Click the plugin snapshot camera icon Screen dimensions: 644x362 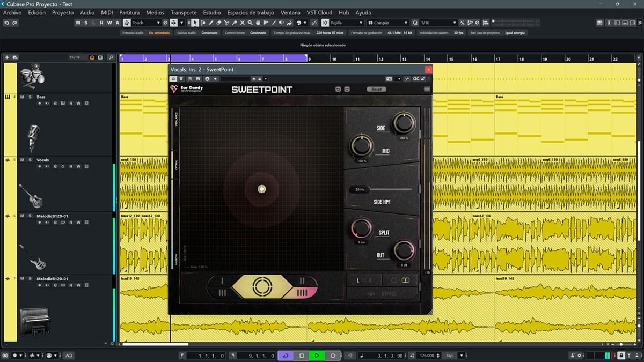389,79
